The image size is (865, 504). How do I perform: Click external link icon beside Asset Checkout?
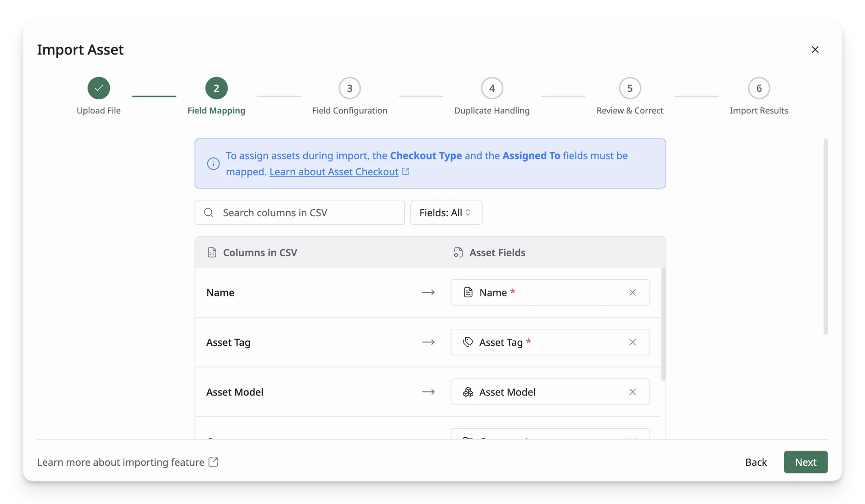click(405, 172)
